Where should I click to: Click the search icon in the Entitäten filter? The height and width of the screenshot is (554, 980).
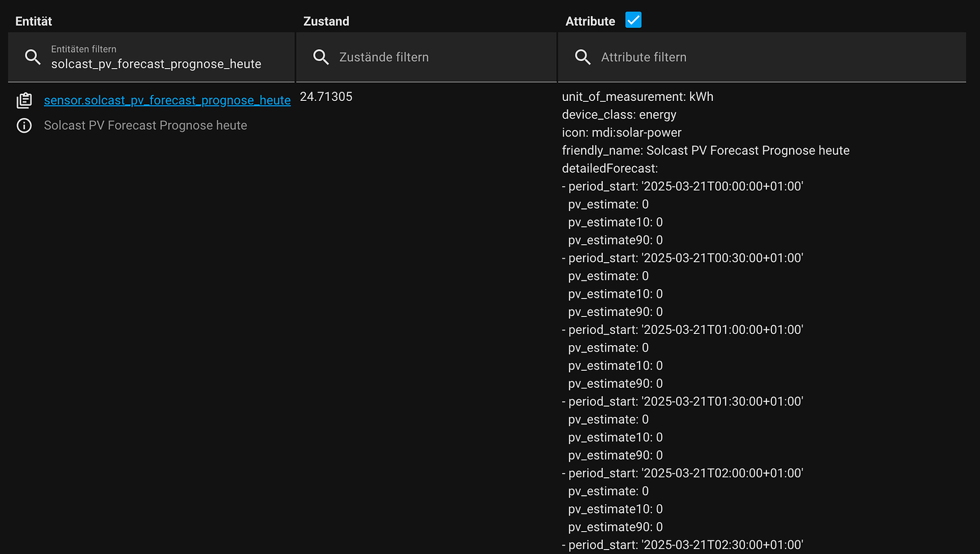(33, 58)
